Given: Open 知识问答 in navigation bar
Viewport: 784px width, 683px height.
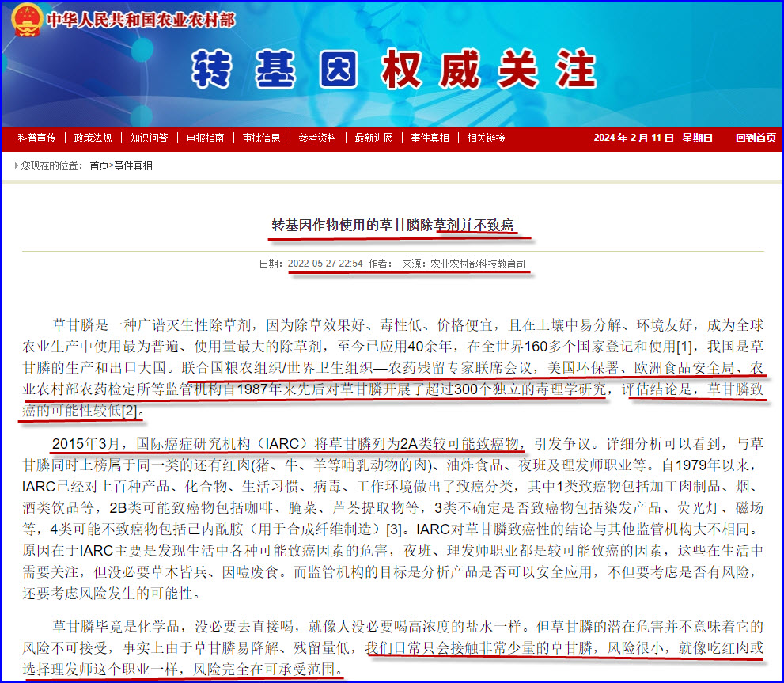Looking at the screenshot, I should (149, 138).
